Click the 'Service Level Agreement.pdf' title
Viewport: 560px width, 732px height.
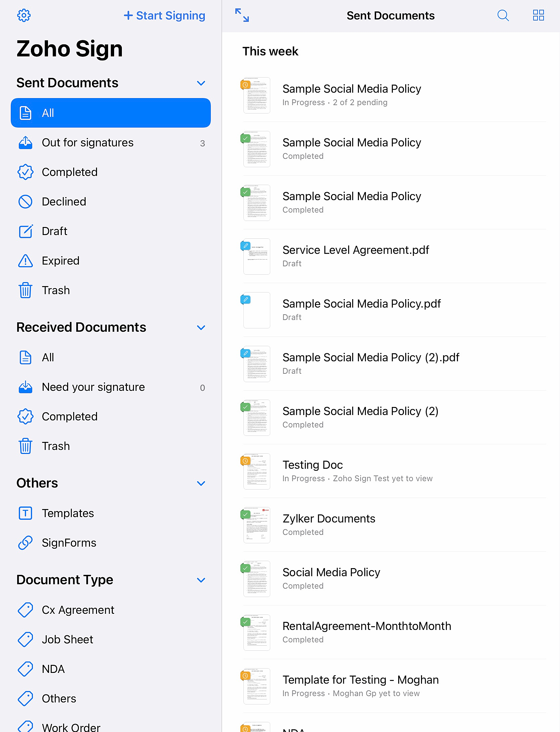(356, 250)
